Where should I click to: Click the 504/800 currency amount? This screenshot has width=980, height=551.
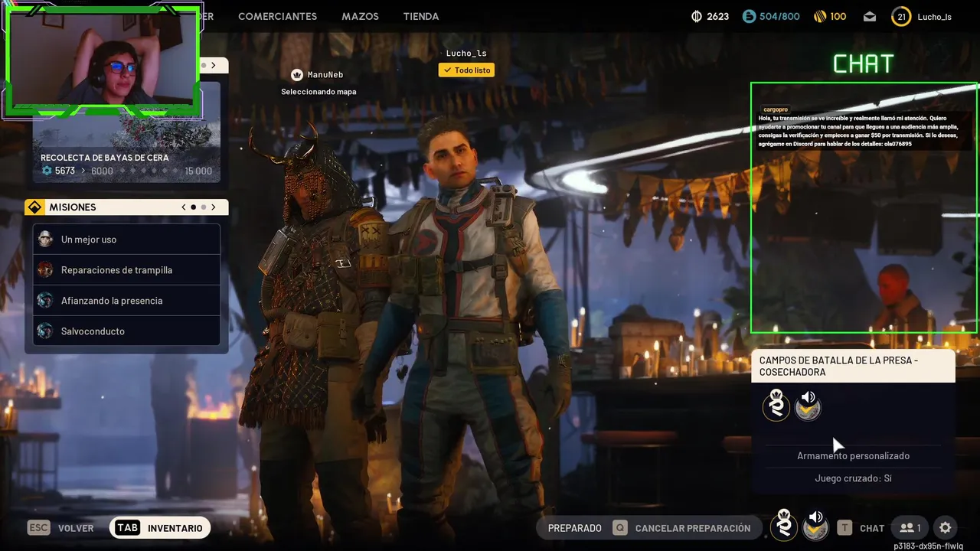tap(779, 16)
